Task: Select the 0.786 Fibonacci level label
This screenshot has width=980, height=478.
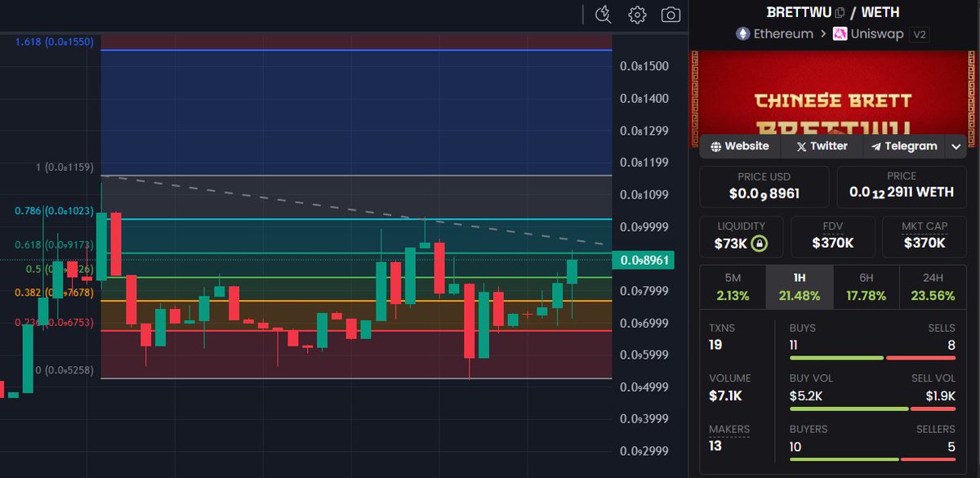Action: [x=56, y=211]
